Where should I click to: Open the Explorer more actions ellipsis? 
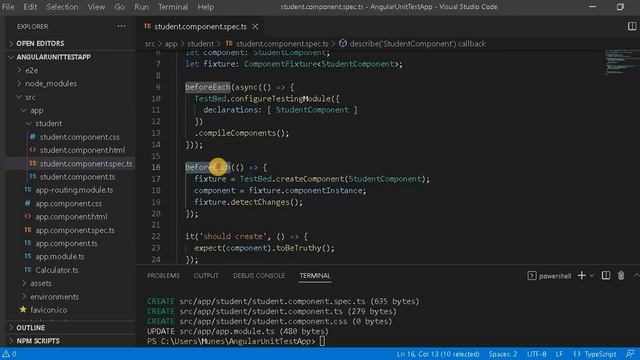[121, 27]
